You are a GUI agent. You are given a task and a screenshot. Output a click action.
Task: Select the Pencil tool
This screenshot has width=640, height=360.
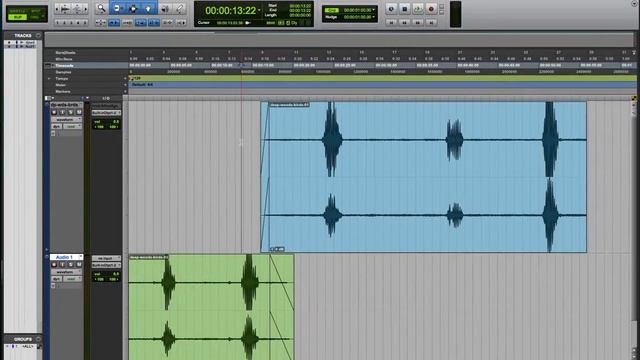pos(179,9)
